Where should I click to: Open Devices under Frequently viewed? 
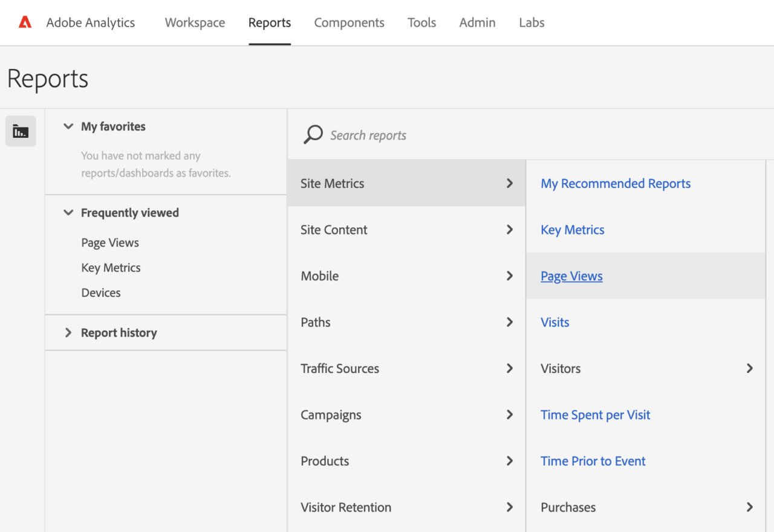101,293
